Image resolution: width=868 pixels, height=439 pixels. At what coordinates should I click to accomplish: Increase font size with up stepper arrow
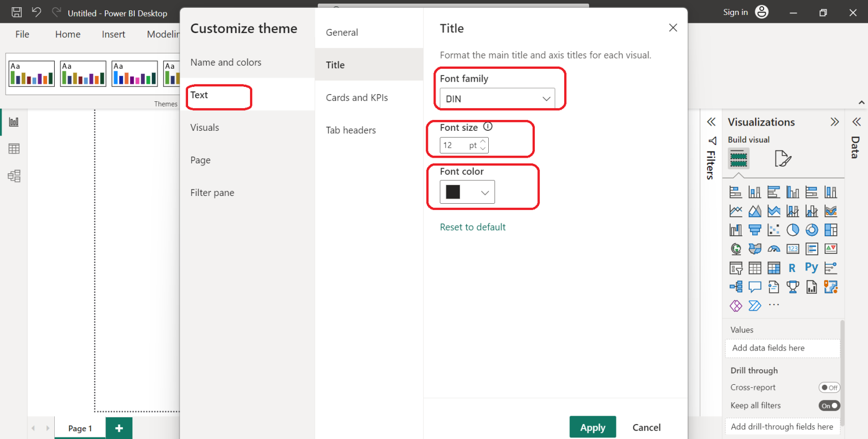click(483, 141)
